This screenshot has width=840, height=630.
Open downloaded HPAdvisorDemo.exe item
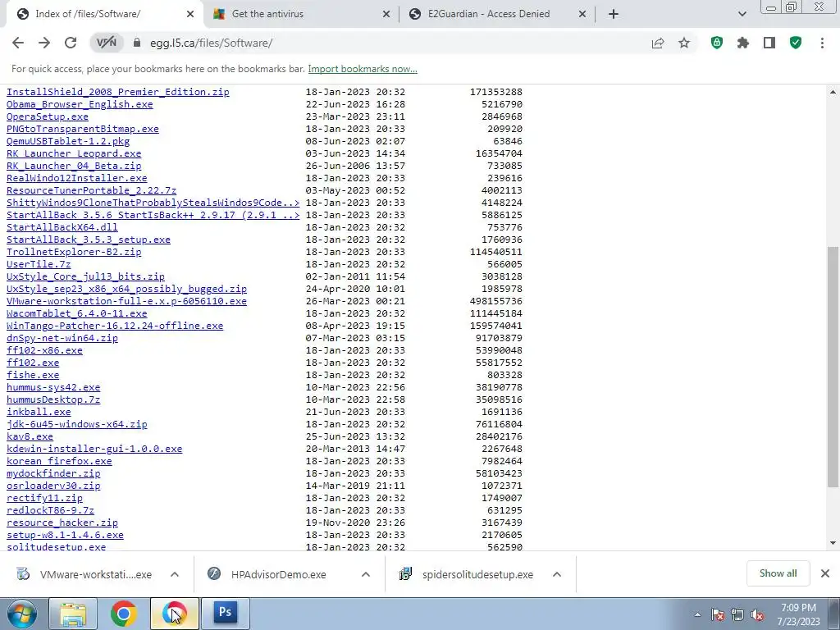point(279,574)
